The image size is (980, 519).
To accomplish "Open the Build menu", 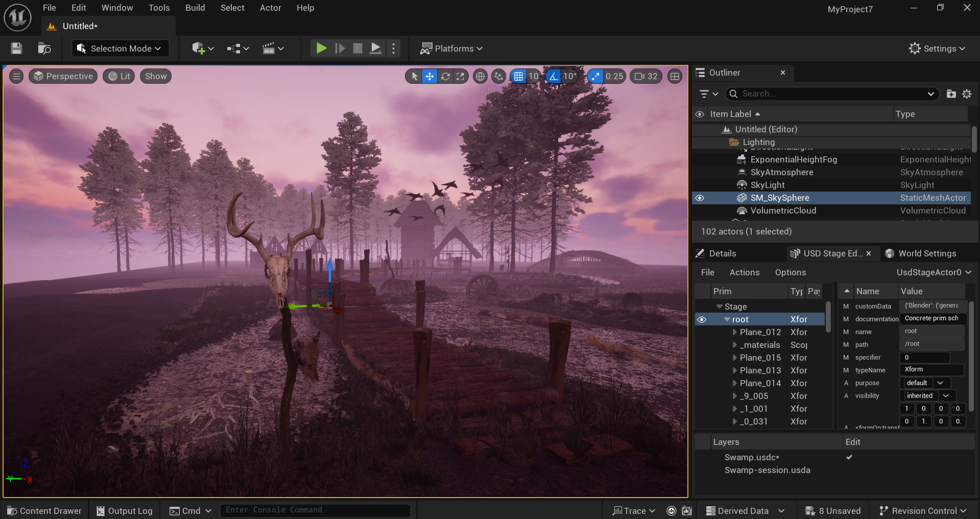I will pos(195,8).
